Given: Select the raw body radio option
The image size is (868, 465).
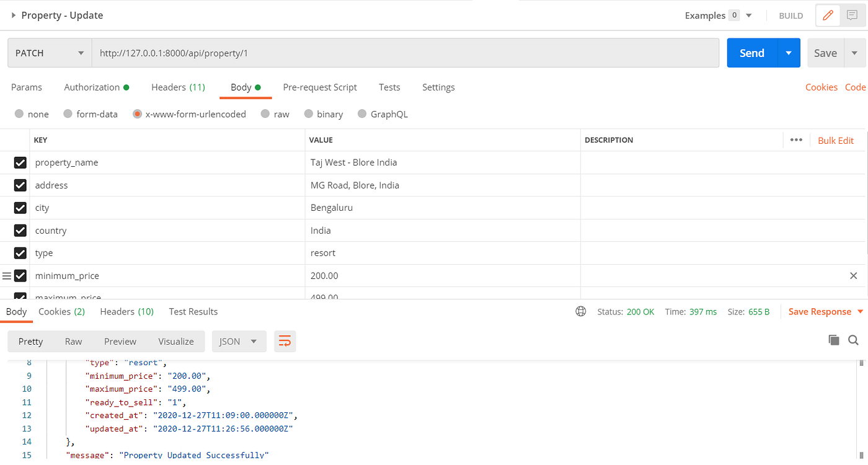Looking at the screenshot, I should click(x=275, y=114).
